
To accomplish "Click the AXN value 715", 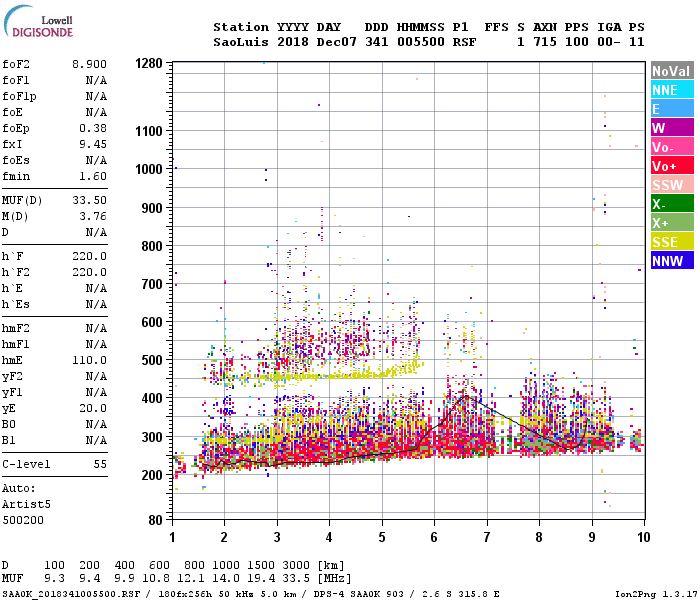I will (545, 42).
